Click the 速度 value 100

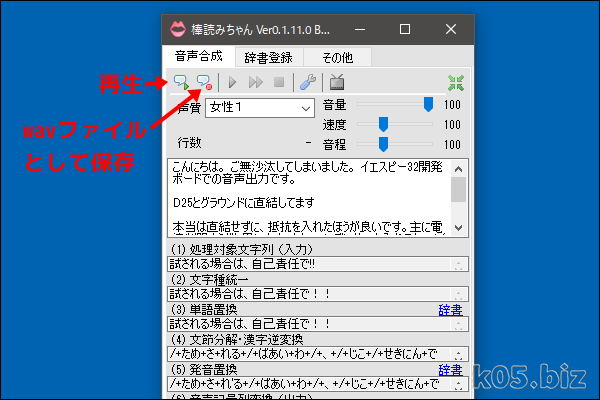(452, 124)
